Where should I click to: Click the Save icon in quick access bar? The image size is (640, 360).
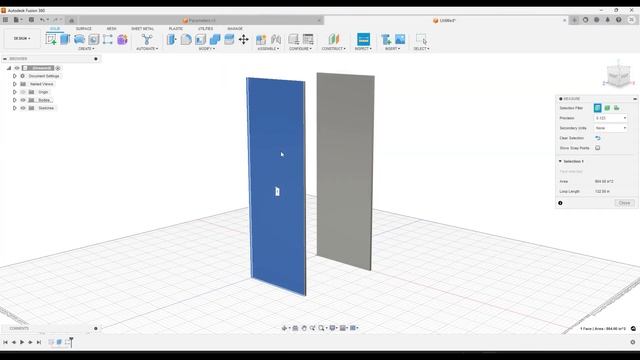31,20
